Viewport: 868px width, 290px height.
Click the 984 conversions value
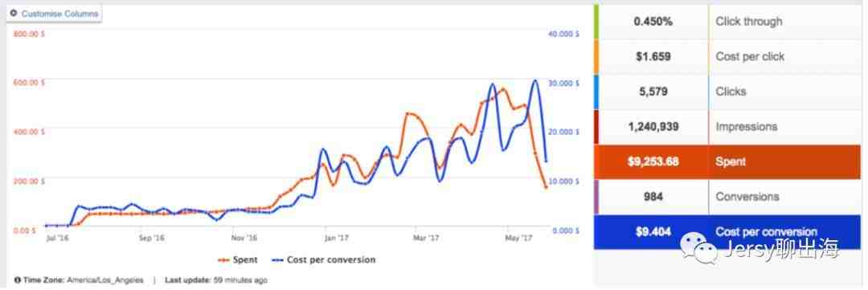point(653,197)
